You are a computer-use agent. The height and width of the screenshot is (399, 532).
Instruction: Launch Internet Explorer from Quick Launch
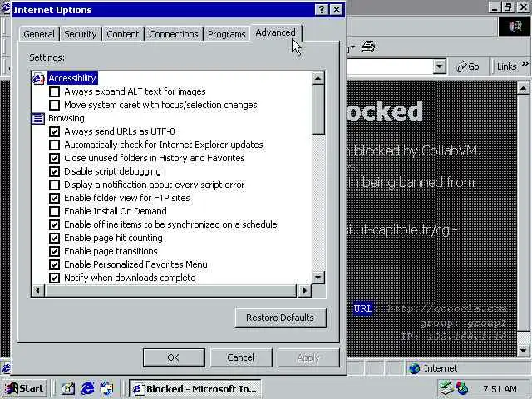tap(87, 388)
